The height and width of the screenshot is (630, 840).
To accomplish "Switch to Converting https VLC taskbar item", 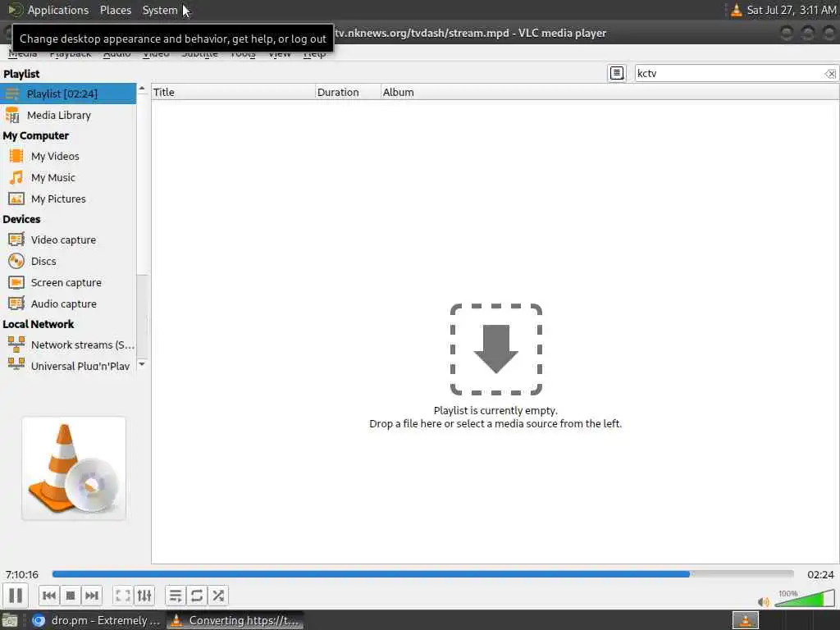I will [235, 620].
